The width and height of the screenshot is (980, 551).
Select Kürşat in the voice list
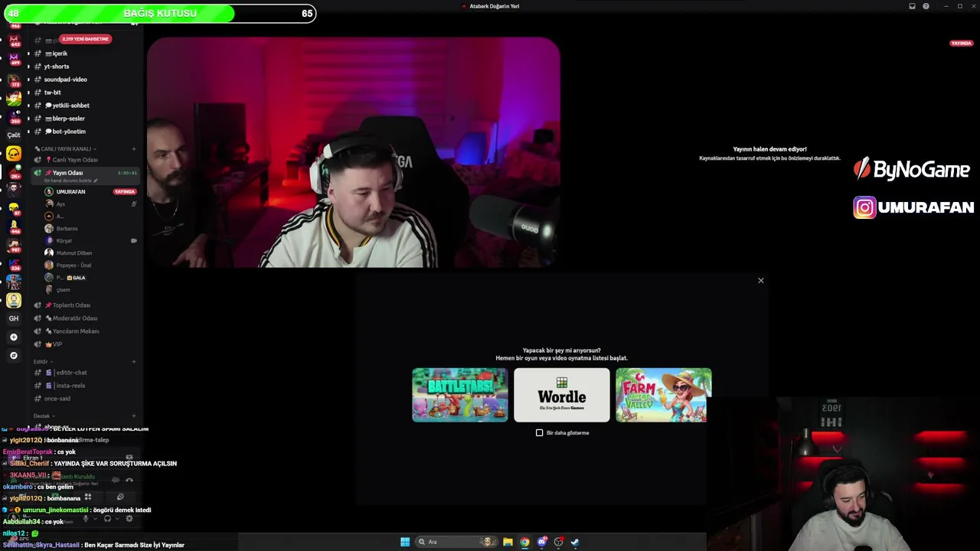pyautogui.click(x=64, y=241)
